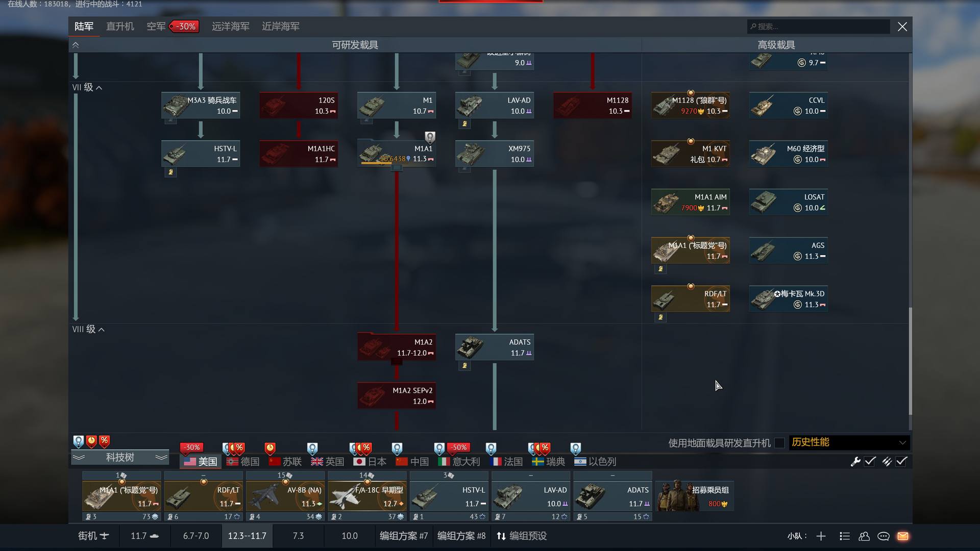Select 编组方案 #7 preset

tap(404, 536)
